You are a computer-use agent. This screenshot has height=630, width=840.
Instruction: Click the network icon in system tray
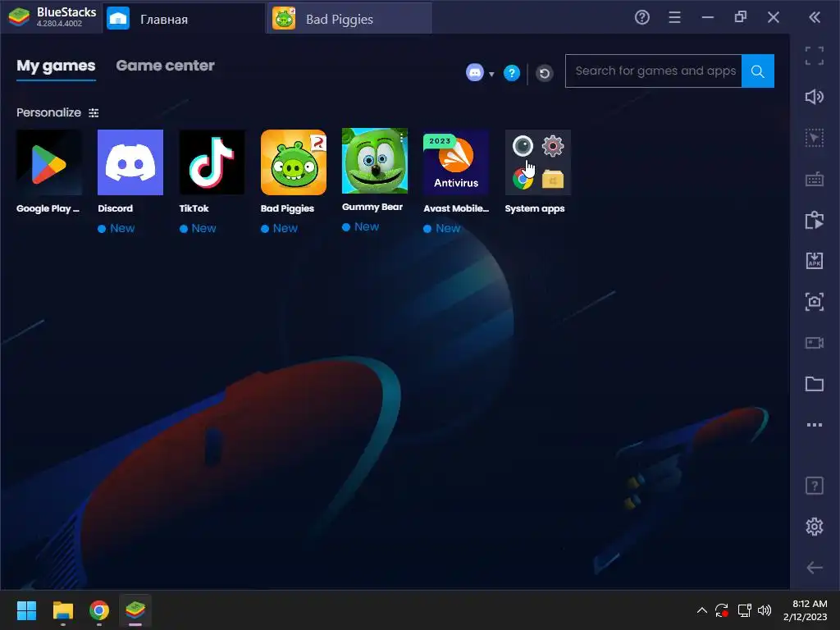point(744,610)
